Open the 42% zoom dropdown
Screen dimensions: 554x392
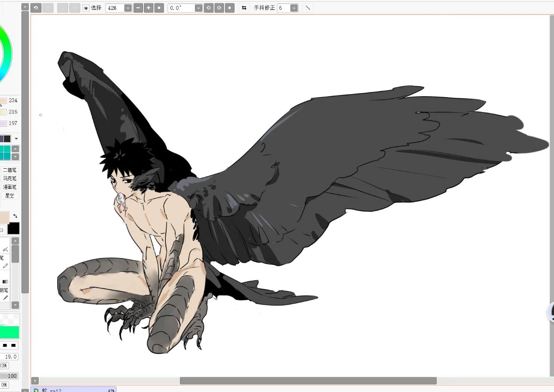click(128, 8)
